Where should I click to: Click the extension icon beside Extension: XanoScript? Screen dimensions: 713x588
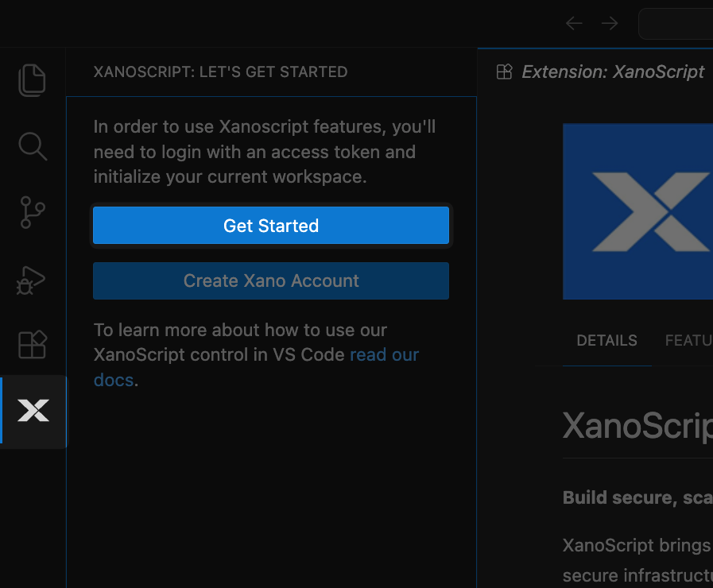(504, 72)
